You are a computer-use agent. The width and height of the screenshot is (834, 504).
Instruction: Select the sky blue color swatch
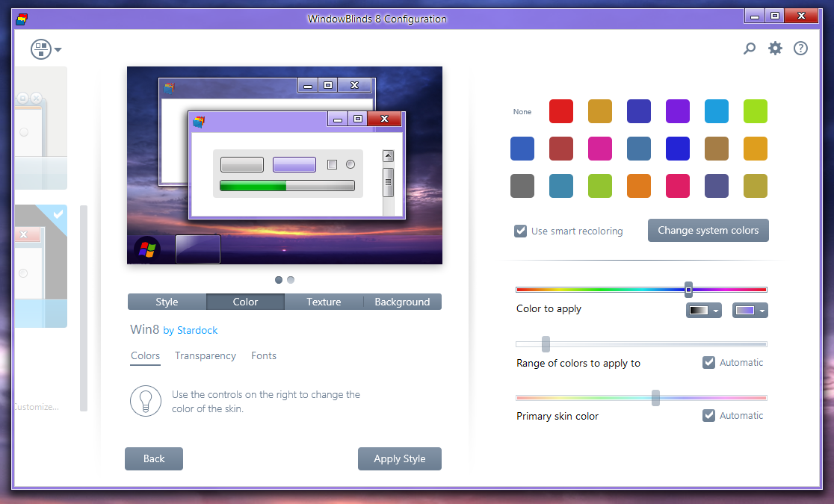point(717,112)
